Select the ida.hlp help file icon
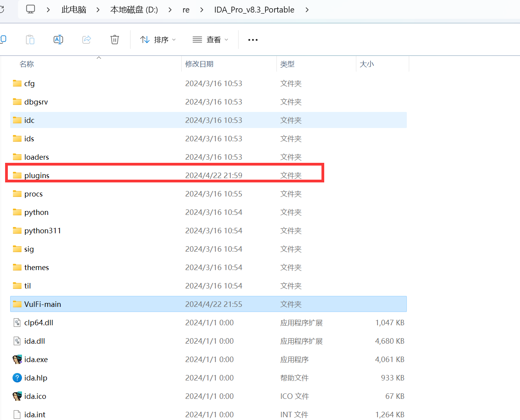This screenshot has width=520, height=420. [x=17, y=378]
